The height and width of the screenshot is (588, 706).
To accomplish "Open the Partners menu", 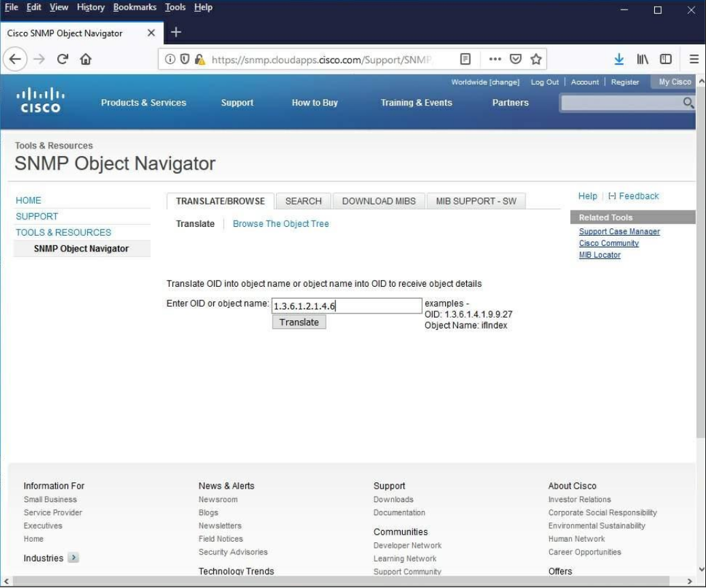I will pos(510,103).
